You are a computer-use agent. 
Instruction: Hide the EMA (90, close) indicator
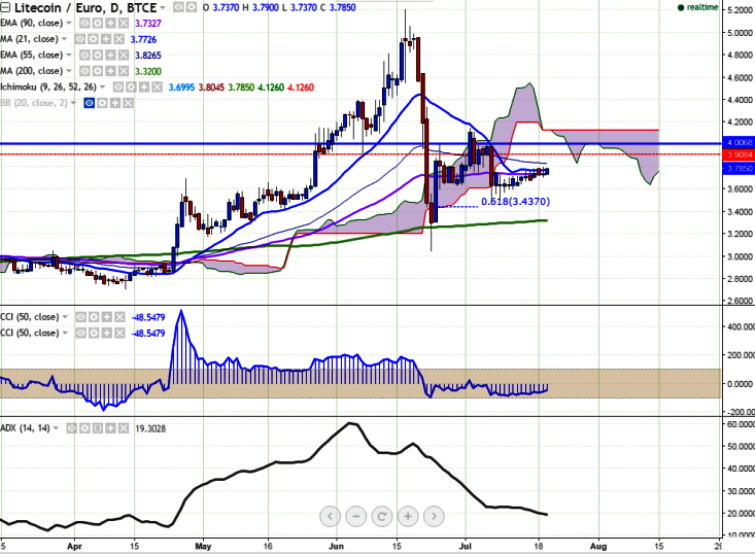click(84, 23)
